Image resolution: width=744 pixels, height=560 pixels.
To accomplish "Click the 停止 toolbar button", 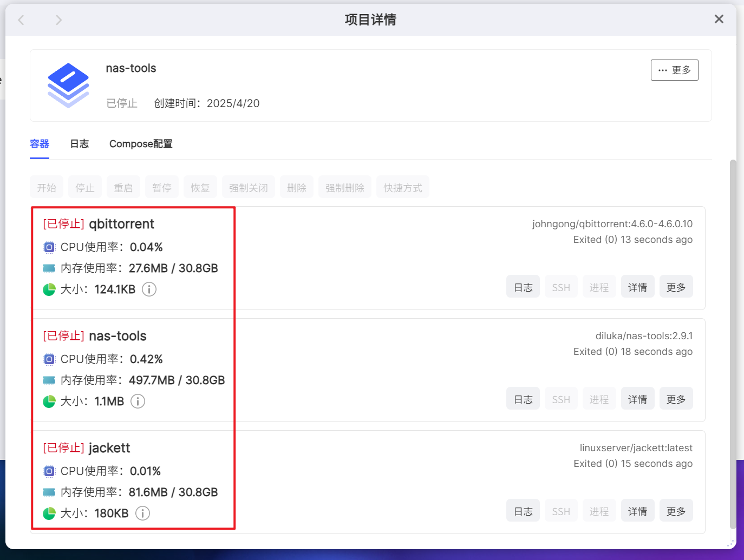I will (x=85, y=187).
